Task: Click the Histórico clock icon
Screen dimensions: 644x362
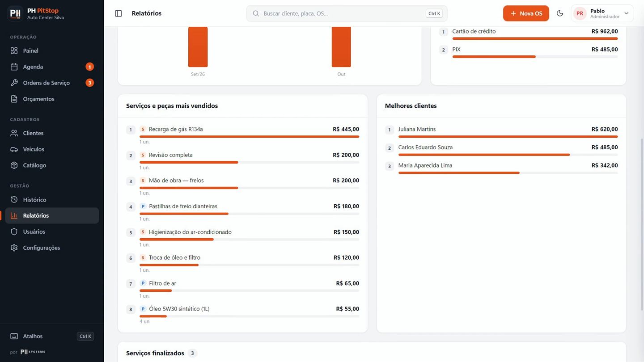Action: [x=14, y=200]
